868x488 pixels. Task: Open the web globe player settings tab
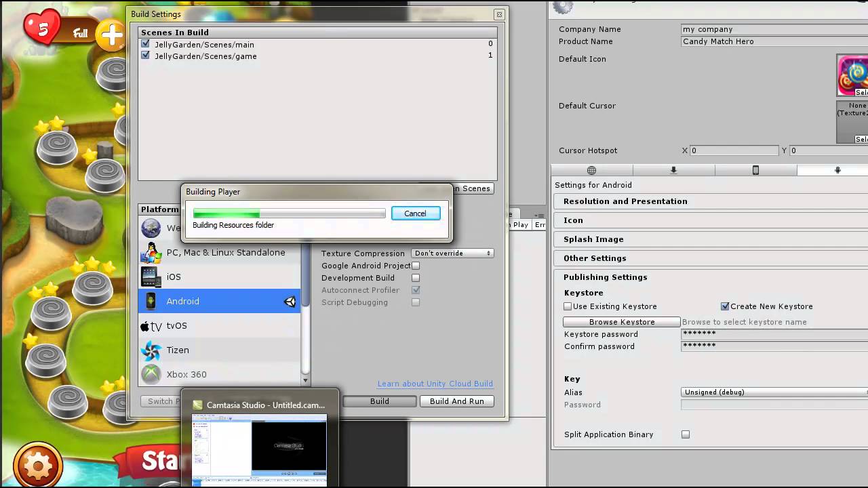[x=592, y=170]
